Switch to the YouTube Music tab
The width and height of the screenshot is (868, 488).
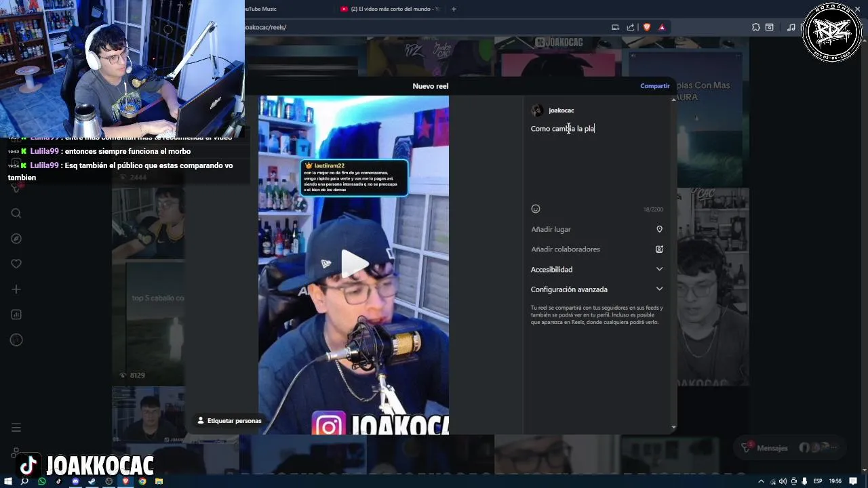[x=260, y=9]
